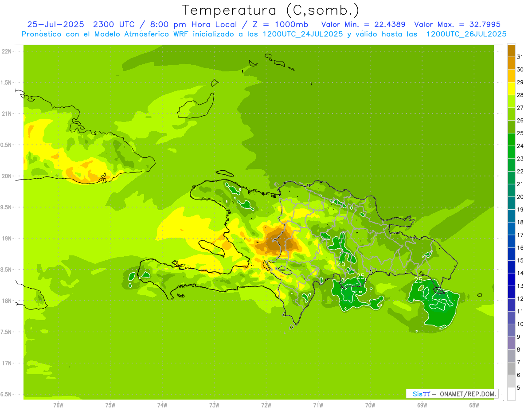Click the '68W' longitude label
This screenshot has width=532, height=411.
pos(474,405)
